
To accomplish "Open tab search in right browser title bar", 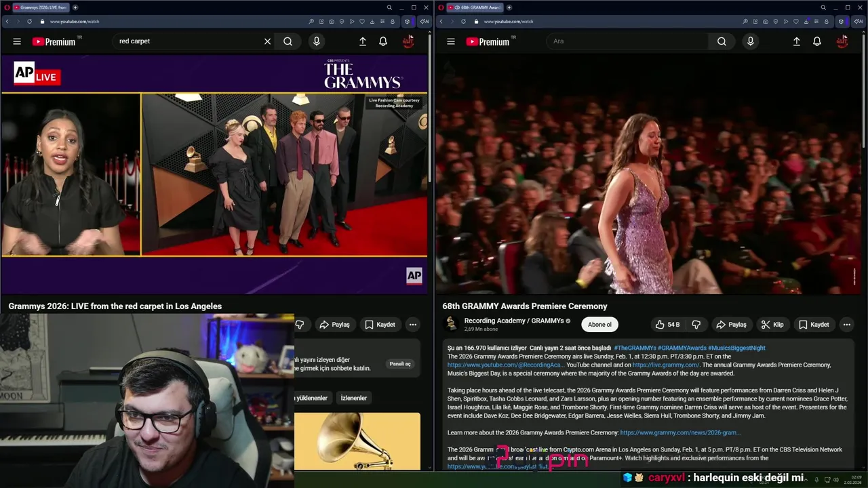I will 823,7.
